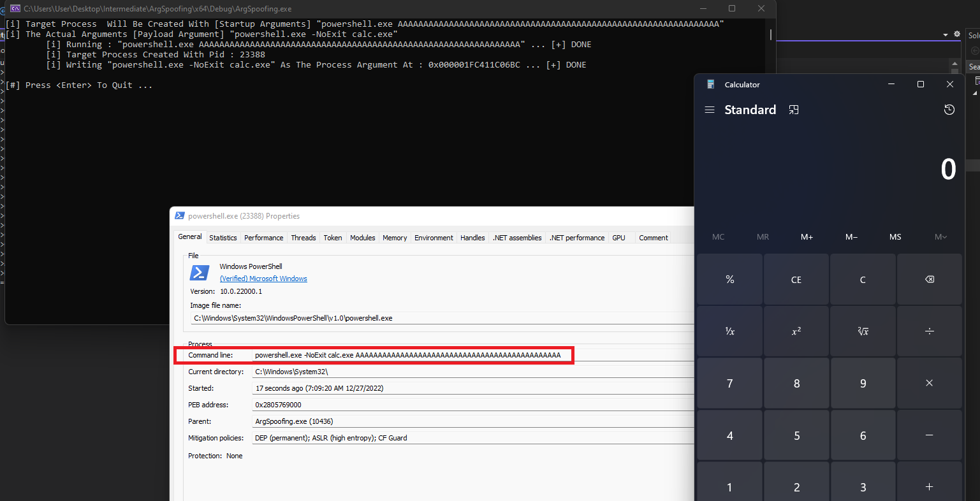Click the PowerShell icon in Properties title bar

pyautogui.click(x=180, y=216)
